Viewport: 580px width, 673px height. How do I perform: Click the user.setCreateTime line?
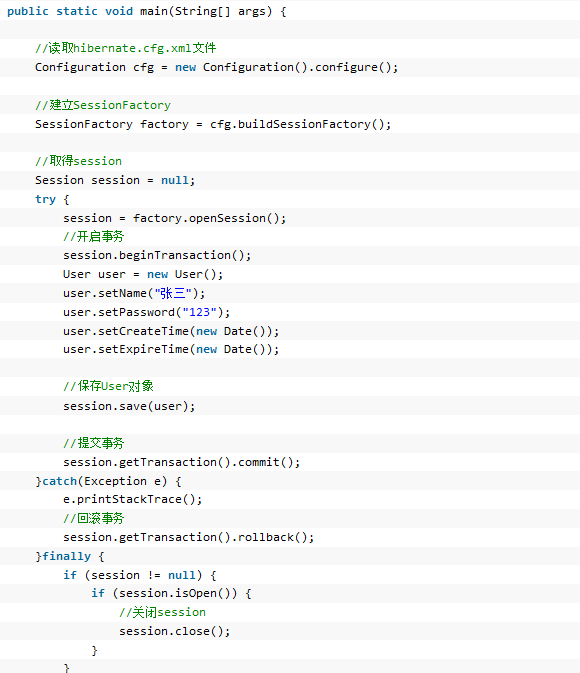coord(171,331)
